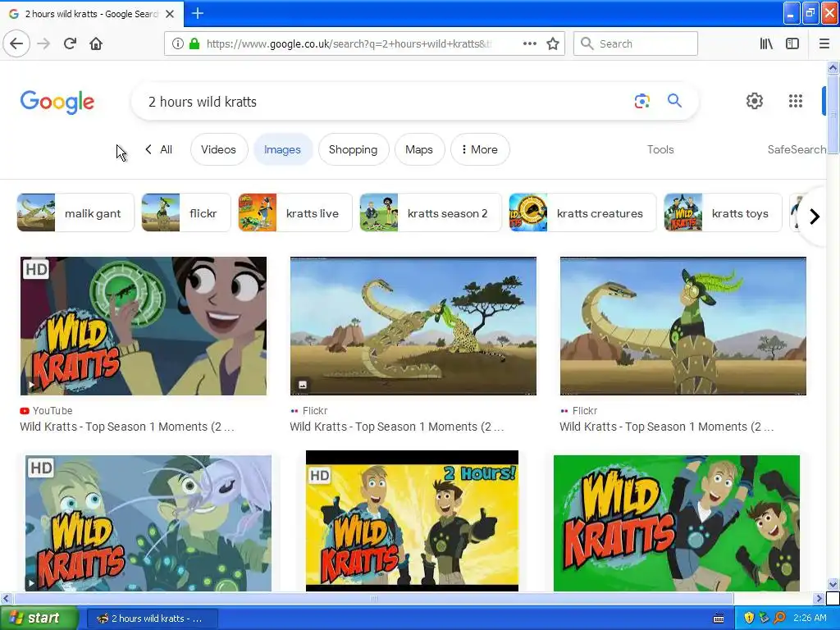
Task: Reload the page with the refresh icon
Action: click(70, 43)
